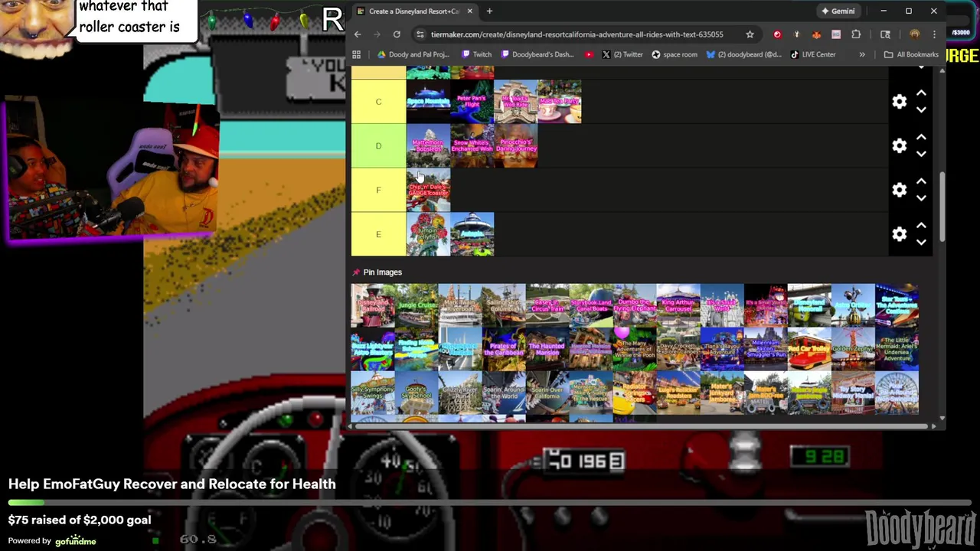Open YouTube bookmark icon
Viewport: 980px width, 551px height.
click(x=589, y=54)
